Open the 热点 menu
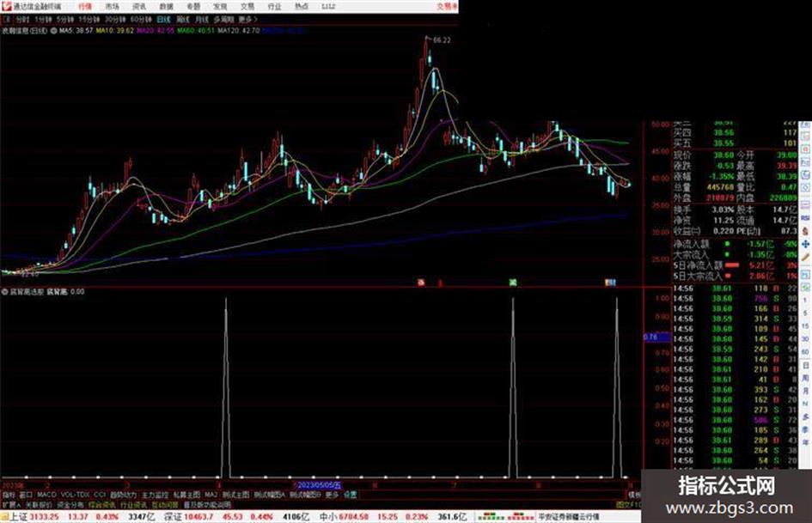Image resolution: width=812 pixels, height=523 pixels. (302, 6)
